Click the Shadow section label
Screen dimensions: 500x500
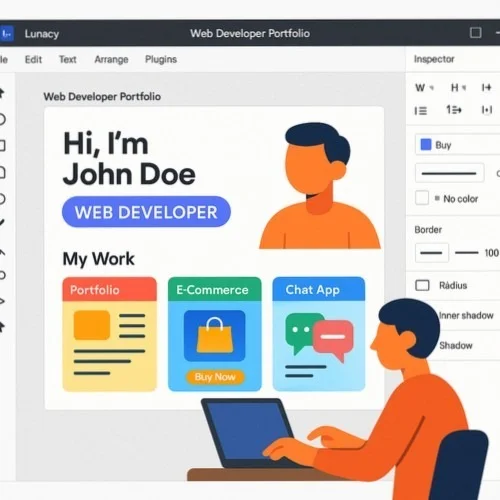point(456,345)
